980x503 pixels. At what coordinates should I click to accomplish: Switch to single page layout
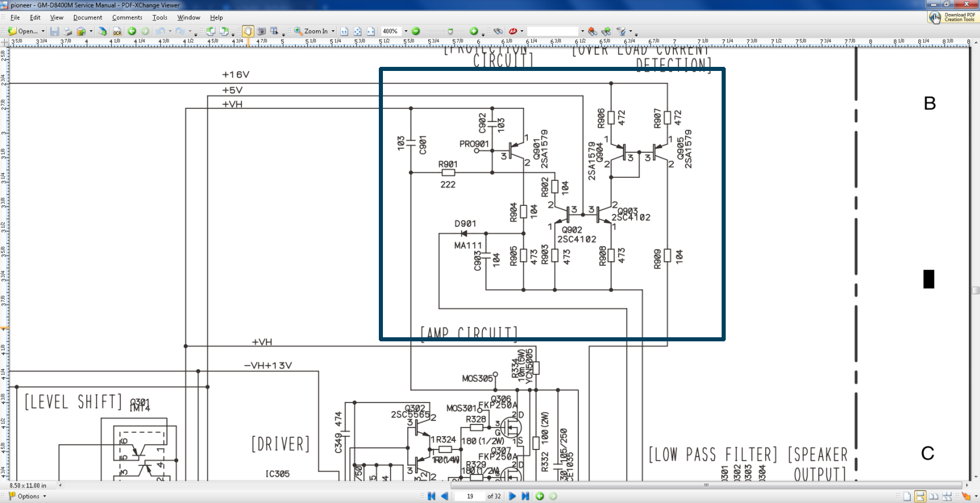click(907, 496)
